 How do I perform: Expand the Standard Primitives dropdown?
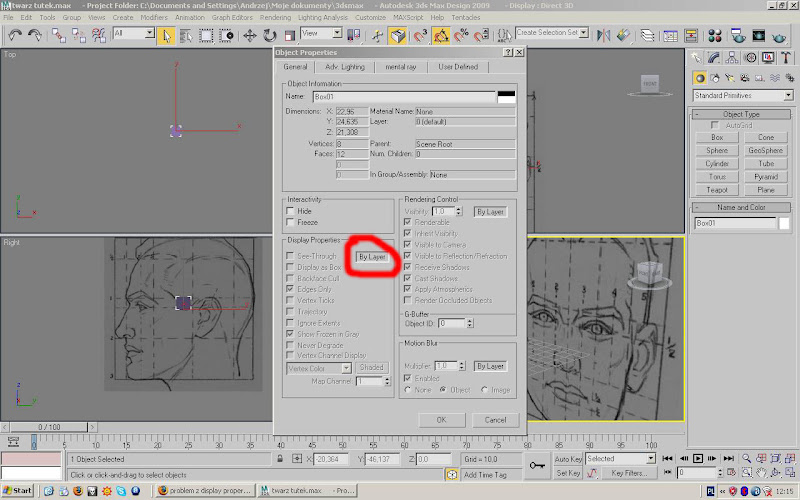[788, 95]
